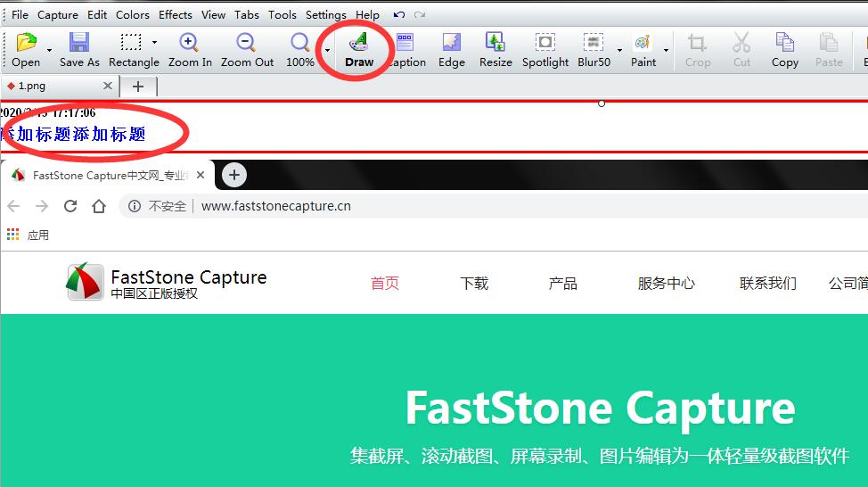Image resolution: width=868 pixels, height=487 pixels.
Task: Click the 产品 navigation link
Action: point(563,283)
